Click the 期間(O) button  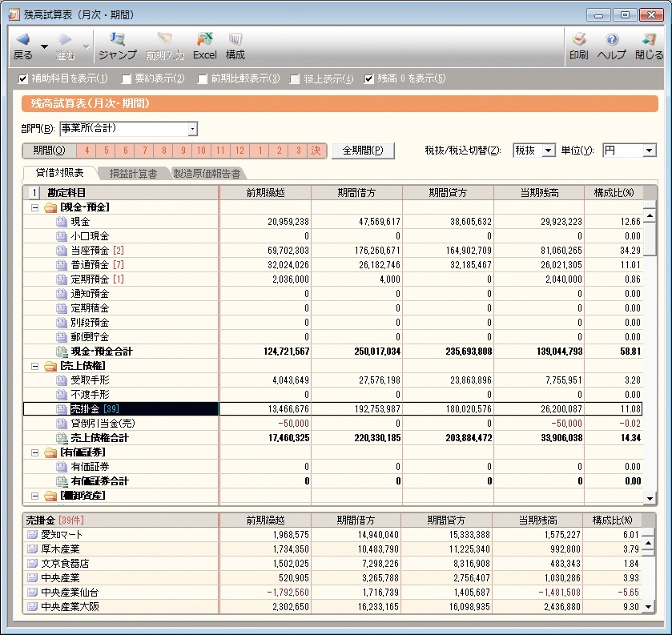pyautogui.click(x=50, y=151)
